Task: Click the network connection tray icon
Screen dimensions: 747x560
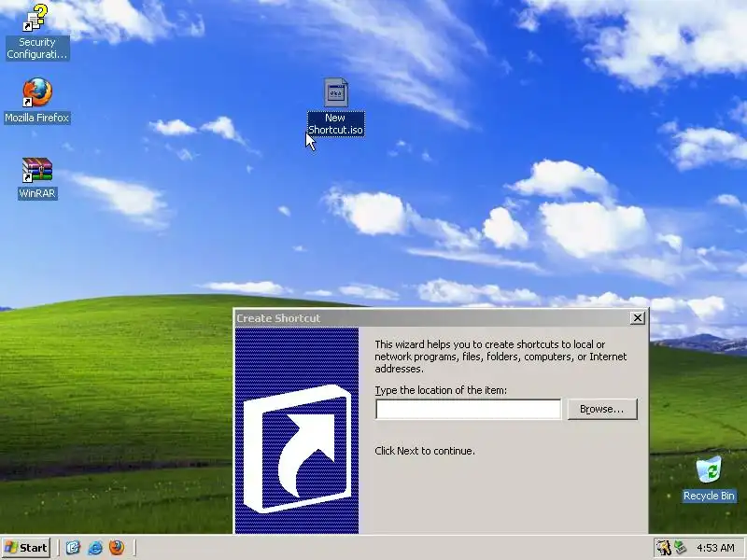Action: coord(680,548)
